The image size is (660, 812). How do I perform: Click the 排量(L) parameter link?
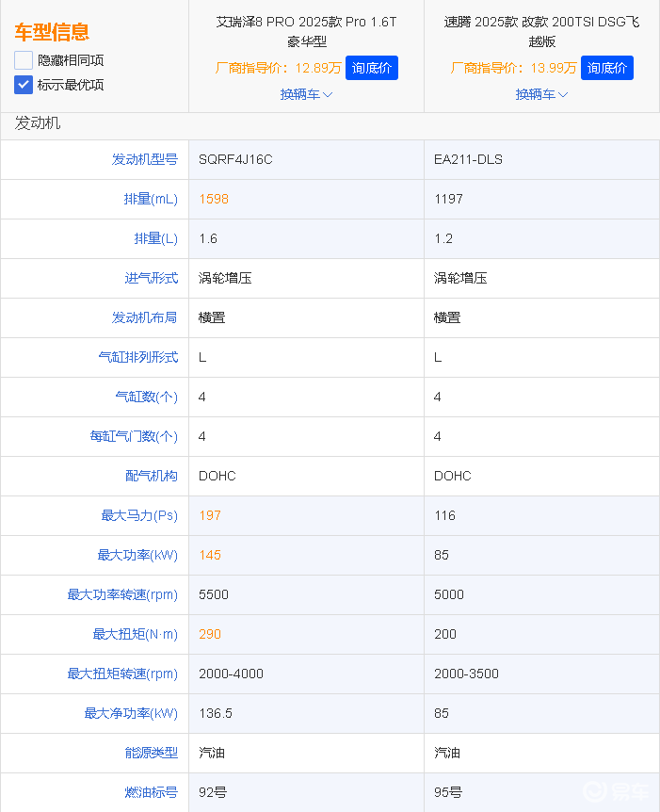pyautogui.click(x=155, y=238)
